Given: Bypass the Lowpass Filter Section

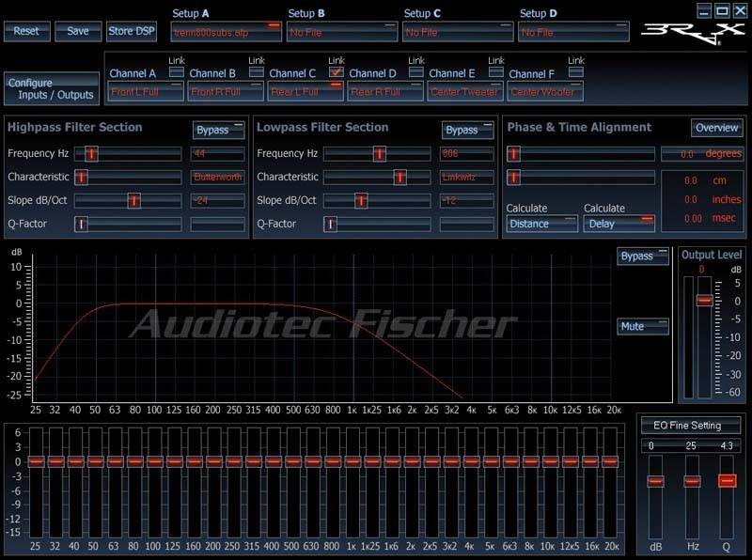Looking at the screenshot, I should (x=467, y=130).
